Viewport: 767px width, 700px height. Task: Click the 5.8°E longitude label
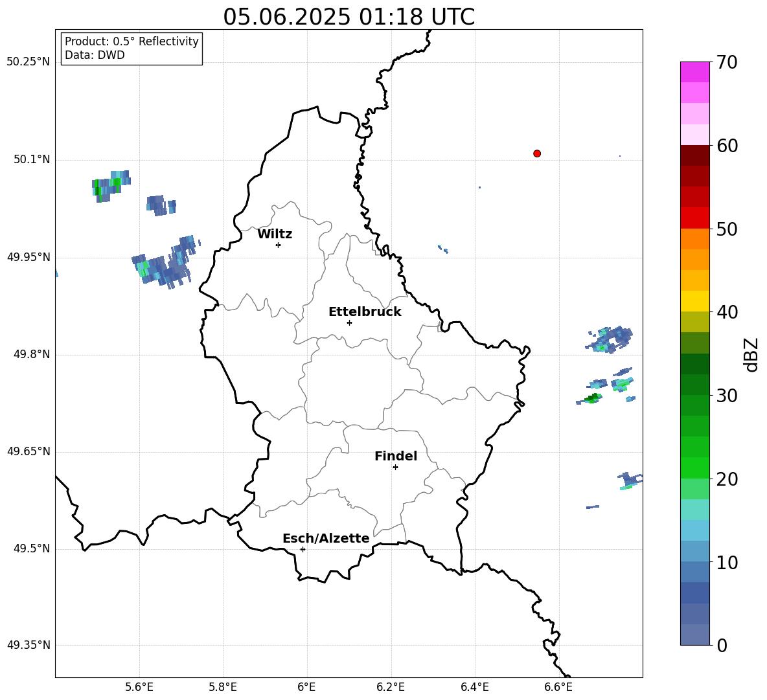click(223, 687)
